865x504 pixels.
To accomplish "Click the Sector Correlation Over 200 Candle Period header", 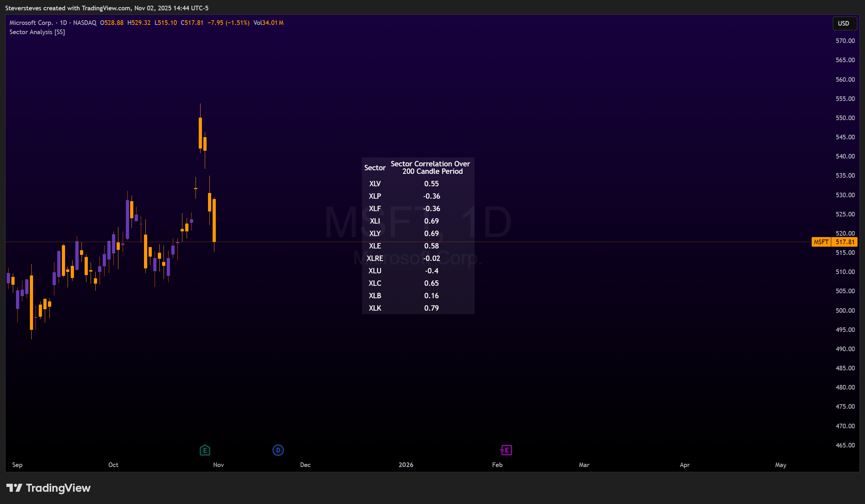I will point(431,167).
